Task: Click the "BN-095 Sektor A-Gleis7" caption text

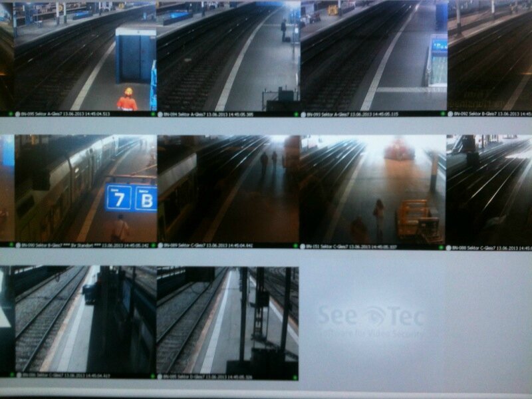Action: pyautogui.click(x=42, y=114)
